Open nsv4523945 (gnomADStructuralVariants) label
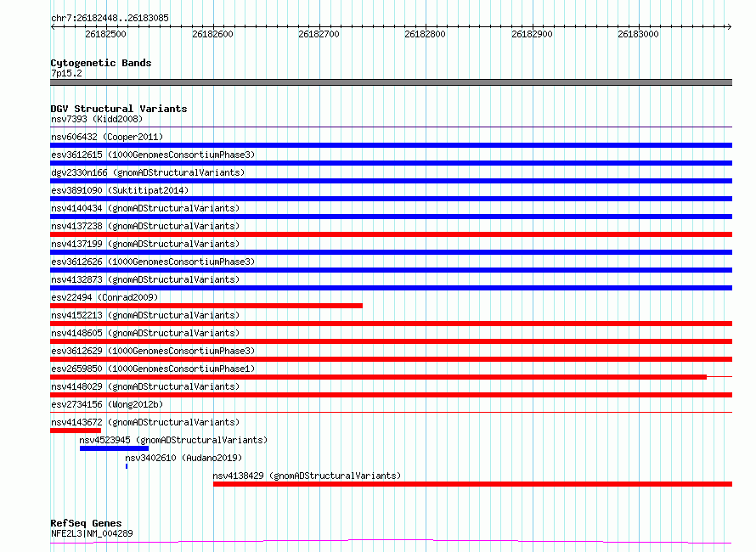Viewport: 756px width, 552px height. pyautogui.click(x=173, y=440)
